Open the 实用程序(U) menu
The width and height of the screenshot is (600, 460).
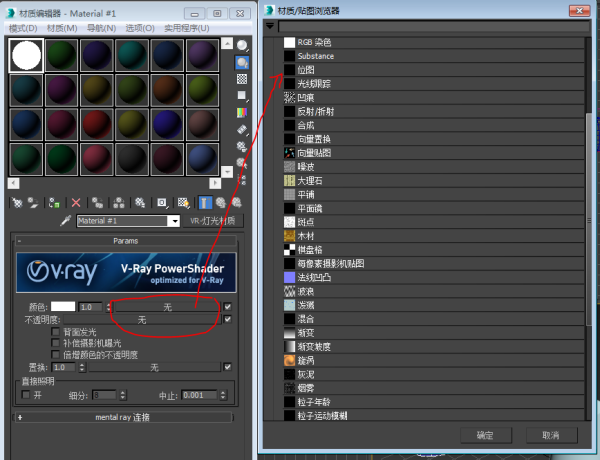pyautogui.click(x=187, y=28)
